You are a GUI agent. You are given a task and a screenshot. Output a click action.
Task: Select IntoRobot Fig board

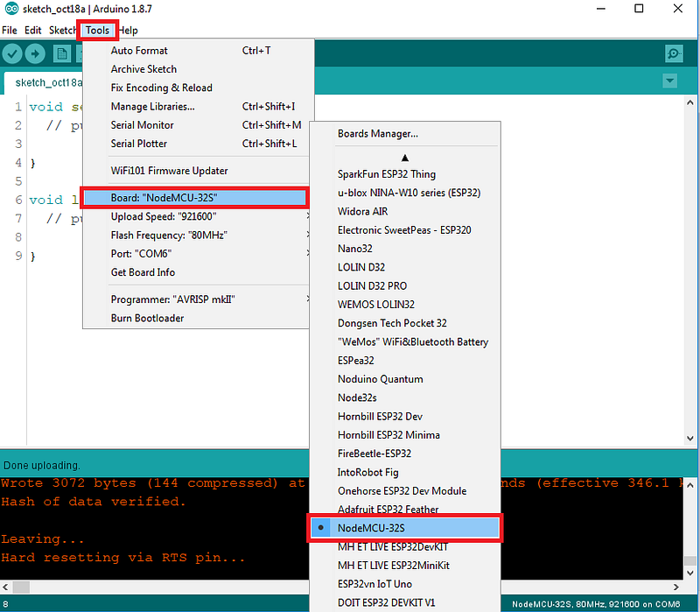[405, 472]
